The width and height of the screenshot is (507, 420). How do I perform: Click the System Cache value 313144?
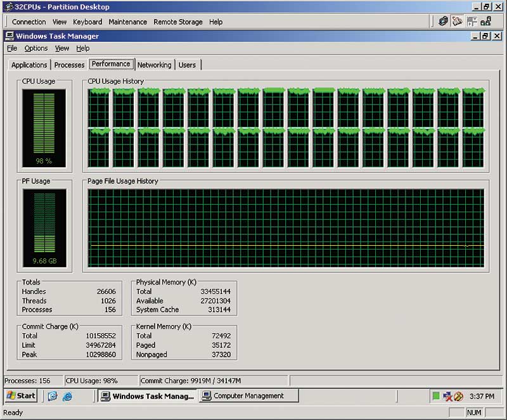pyautogui.click(x=219, y=309)
